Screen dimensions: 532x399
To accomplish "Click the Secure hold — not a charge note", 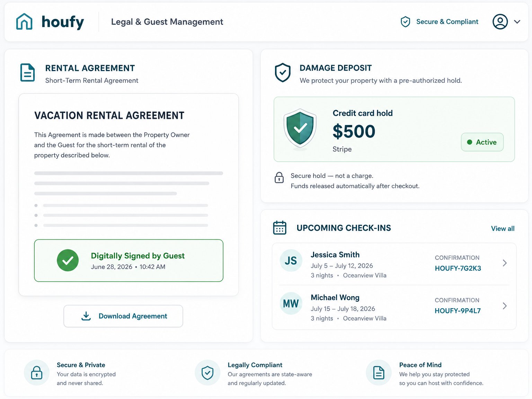I will click(332, 176).
